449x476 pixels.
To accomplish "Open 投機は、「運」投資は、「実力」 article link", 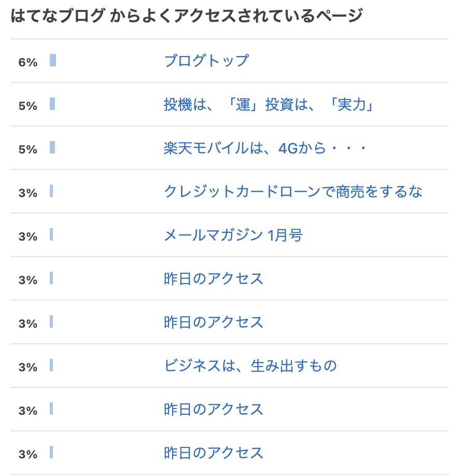I will [269, 104].
